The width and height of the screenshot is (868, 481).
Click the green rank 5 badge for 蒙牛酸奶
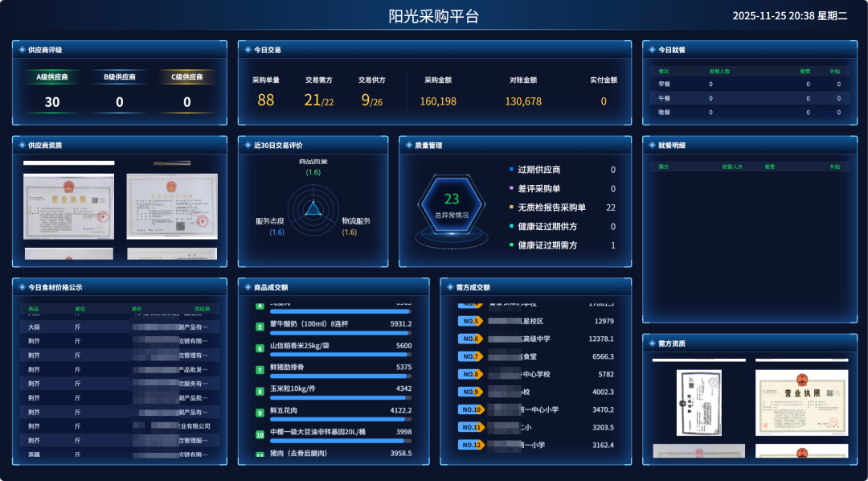(x=260, y=327)
